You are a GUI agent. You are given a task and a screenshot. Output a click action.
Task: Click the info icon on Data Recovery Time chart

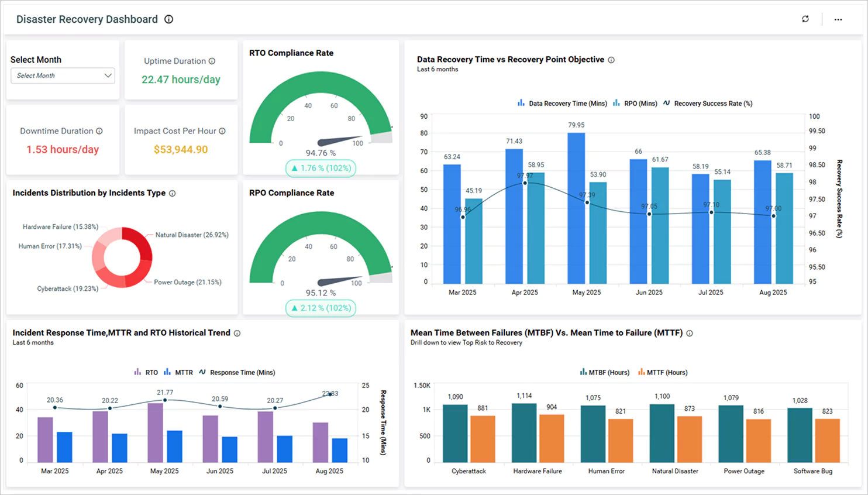(x=611, y=59)
